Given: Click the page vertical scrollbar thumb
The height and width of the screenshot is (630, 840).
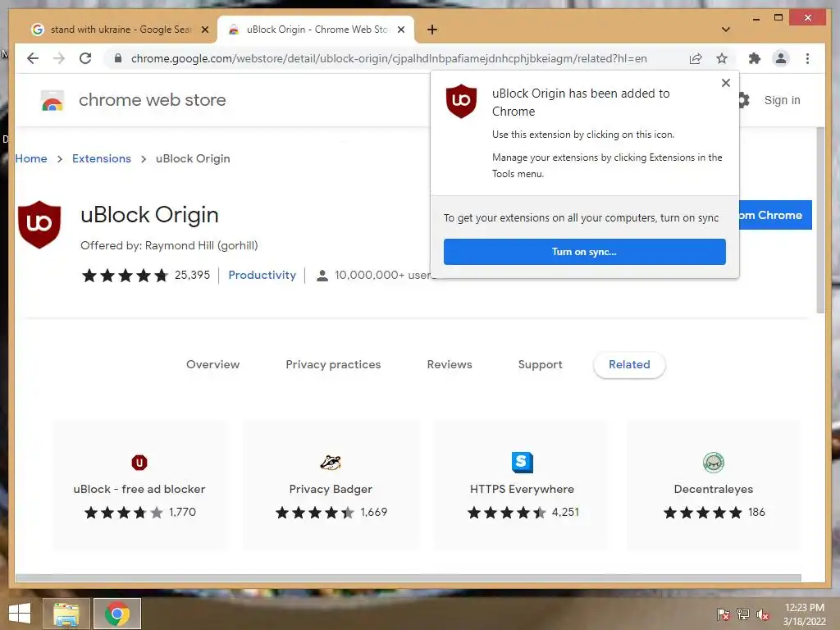Looking at the screenshot, I should (x=820, y=220).
